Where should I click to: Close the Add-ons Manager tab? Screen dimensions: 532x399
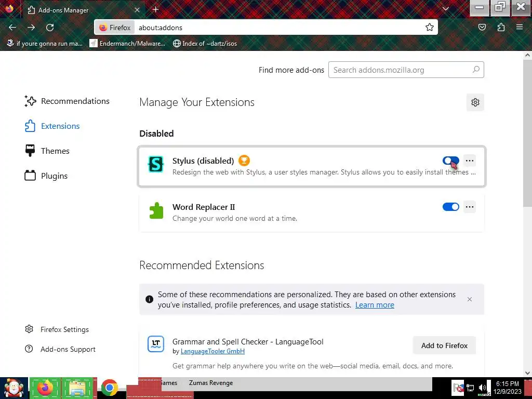click(x=137, y=10)
